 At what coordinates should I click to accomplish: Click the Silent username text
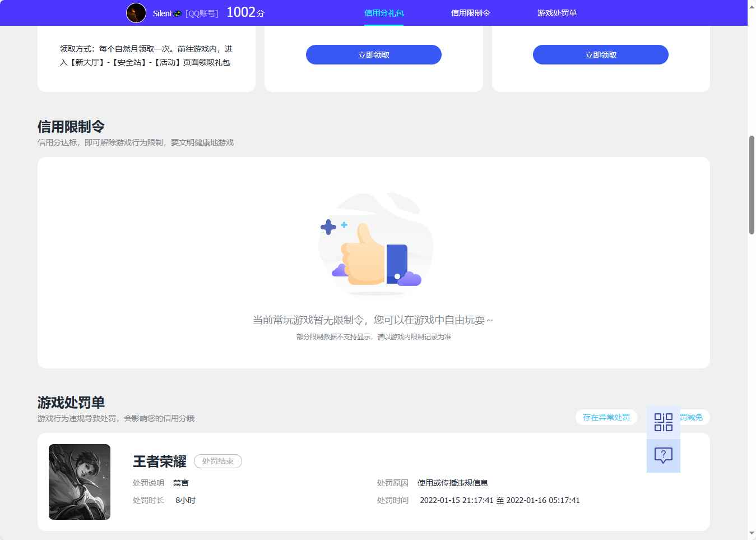163,13
